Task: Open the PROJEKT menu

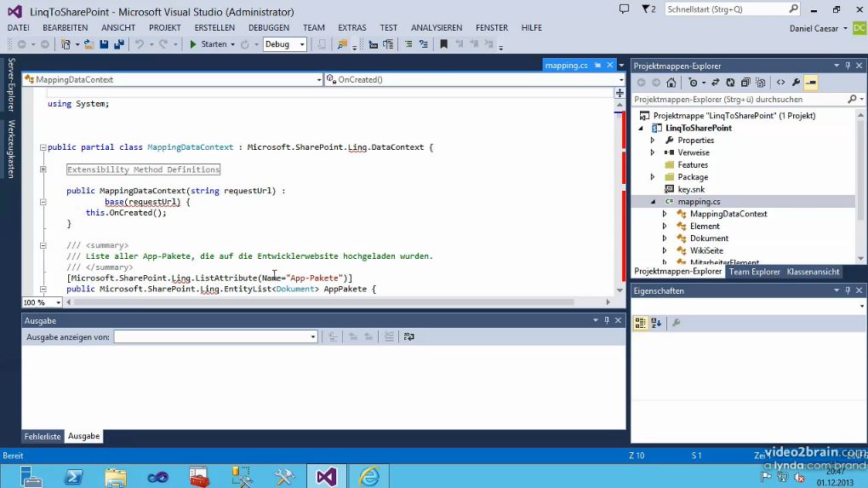Action: click(x=164, y=28)
